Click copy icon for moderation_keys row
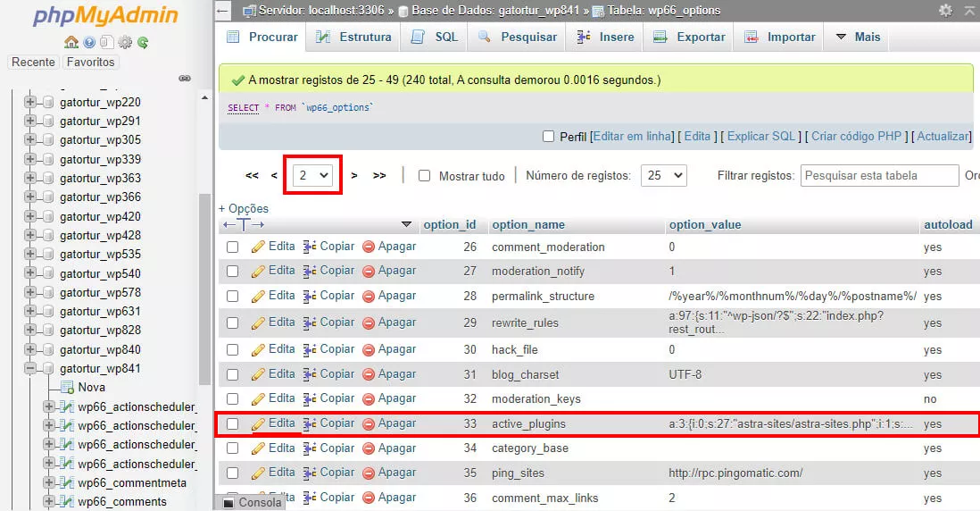Image resolution: width=980 pixels, height=511 pixels. [310, 399]
